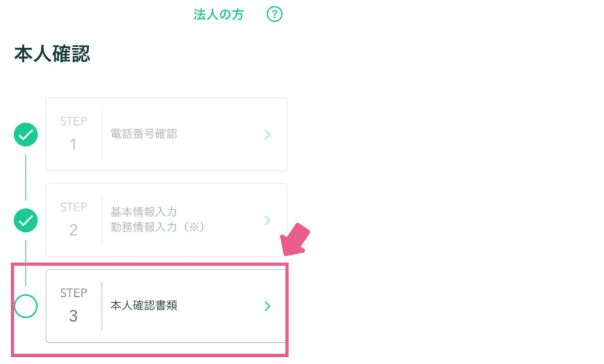The width and height of the screenshot is (604, 364).
Task: Click the pink arrow pointing at Step 3
Action: tap(295, 240)
